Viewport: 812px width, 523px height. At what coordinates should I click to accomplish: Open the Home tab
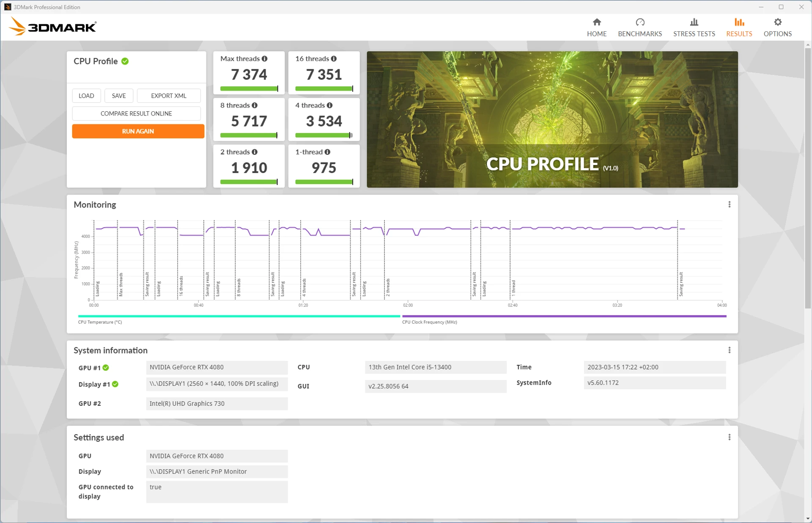click(x=596, y=28)
